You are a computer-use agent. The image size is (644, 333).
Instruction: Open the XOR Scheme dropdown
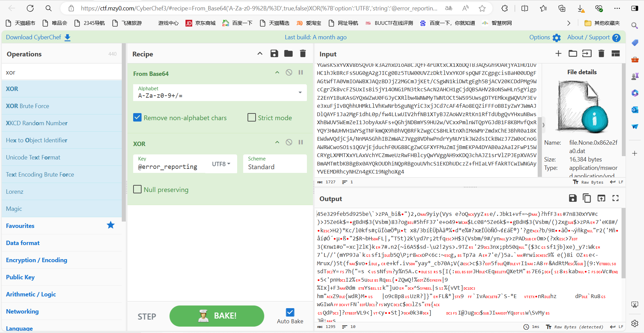275,164
